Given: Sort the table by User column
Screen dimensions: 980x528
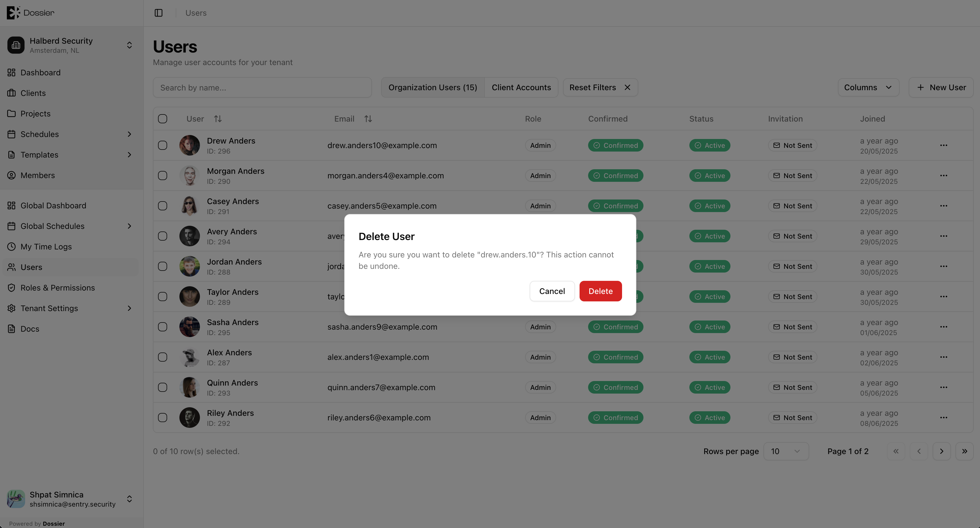Looking at the screenshot, I should coord(218,119).
